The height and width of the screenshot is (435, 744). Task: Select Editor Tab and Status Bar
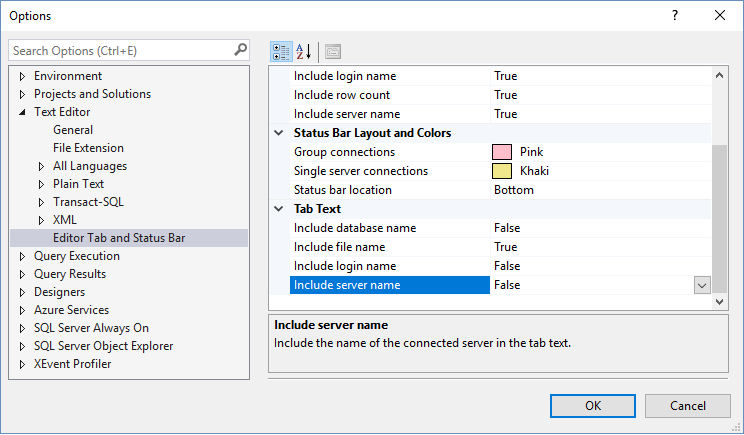coord(119,238)
